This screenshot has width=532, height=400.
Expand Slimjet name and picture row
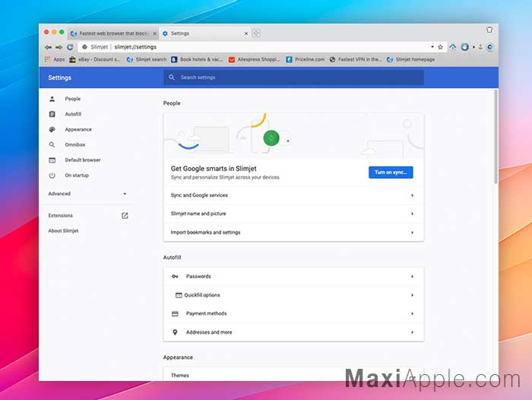tap(293, 214)
